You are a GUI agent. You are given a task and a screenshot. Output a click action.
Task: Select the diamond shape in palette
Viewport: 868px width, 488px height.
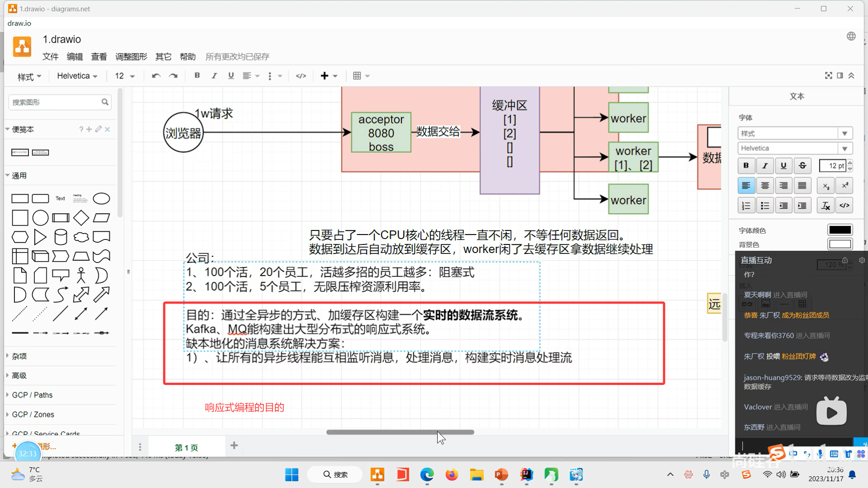[81, 218]
